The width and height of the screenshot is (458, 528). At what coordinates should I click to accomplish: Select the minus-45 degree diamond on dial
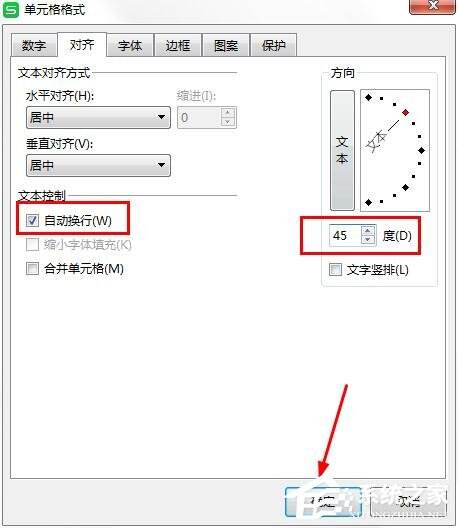tap(405, 187)
